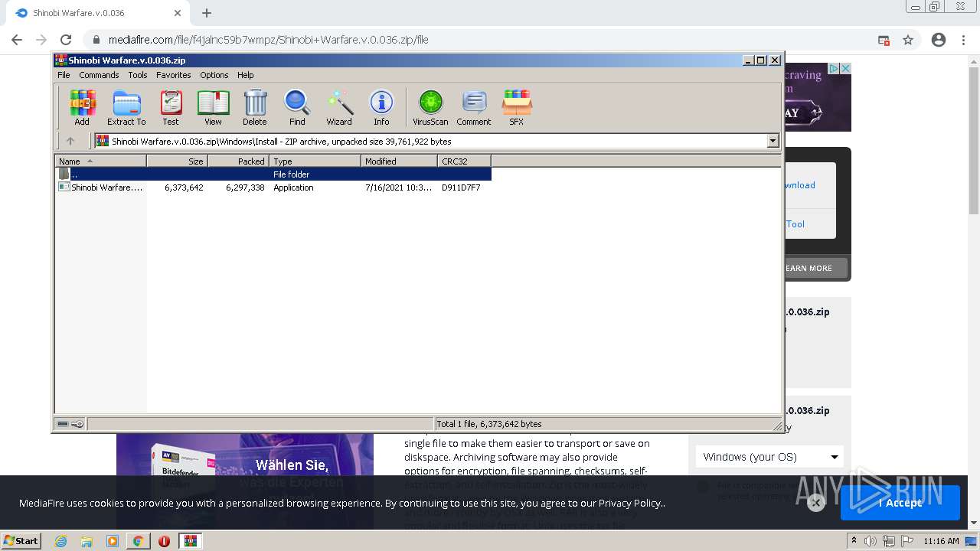Click the Privacy Policy link
Image resolution: width=980 pixels, height=551 pixels.
tap(630, 503)
